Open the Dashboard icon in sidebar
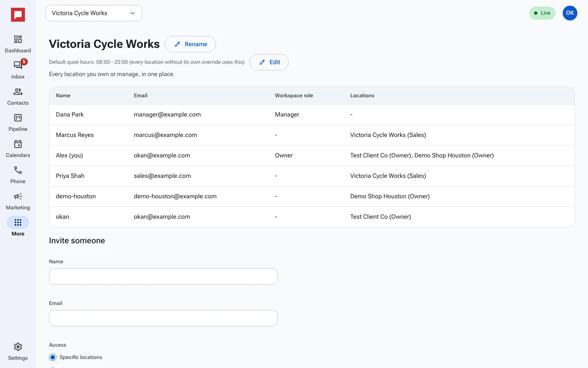Screen dimensions: 588x368 tap(18, 39)
